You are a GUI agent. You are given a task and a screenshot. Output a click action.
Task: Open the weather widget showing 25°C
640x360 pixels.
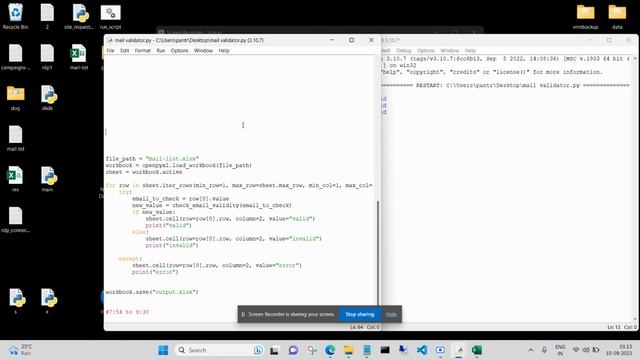point(20,350)
